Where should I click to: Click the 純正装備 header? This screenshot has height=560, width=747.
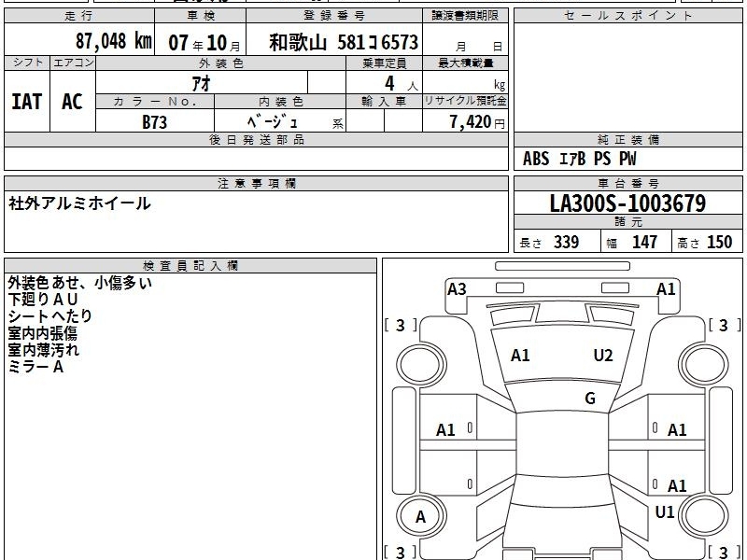627,139
